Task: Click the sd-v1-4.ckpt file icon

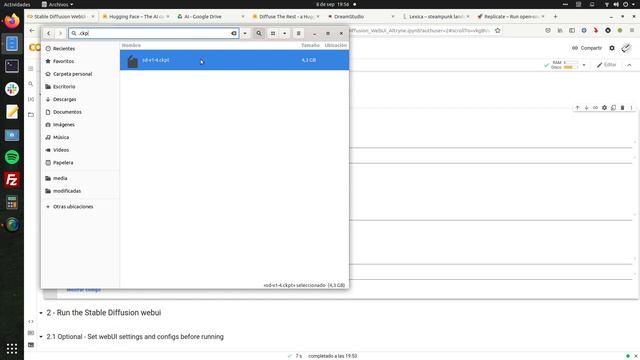Action: [132, 61]
